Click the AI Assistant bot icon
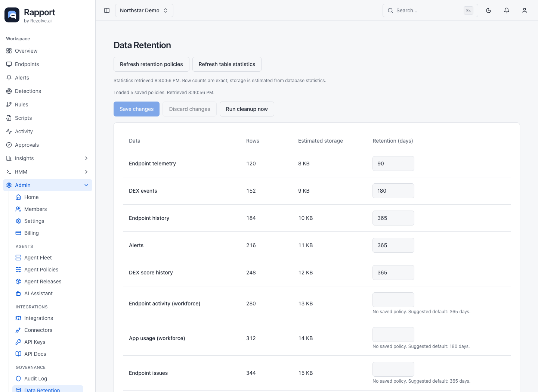Viewport: 538px width, 392px height. coord(18,293)
